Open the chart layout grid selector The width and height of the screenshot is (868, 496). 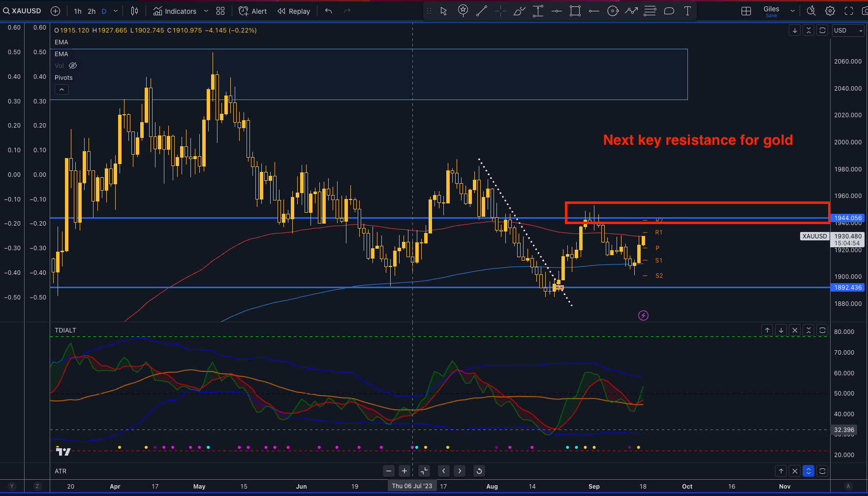coord(746,11)
